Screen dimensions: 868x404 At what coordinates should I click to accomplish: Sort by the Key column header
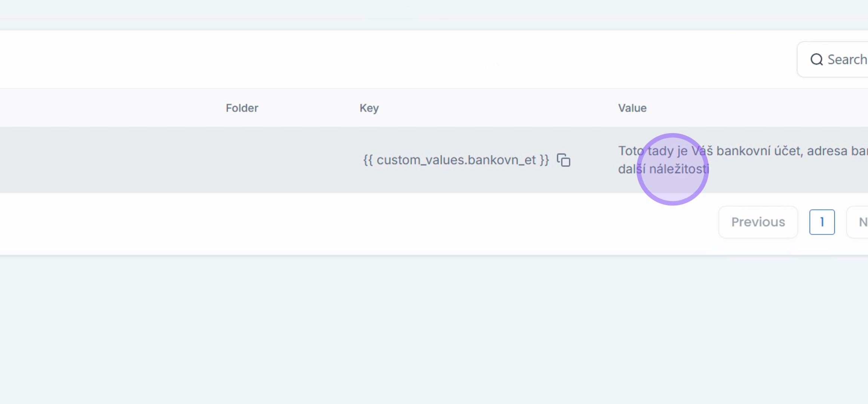[x=369, y=108]
